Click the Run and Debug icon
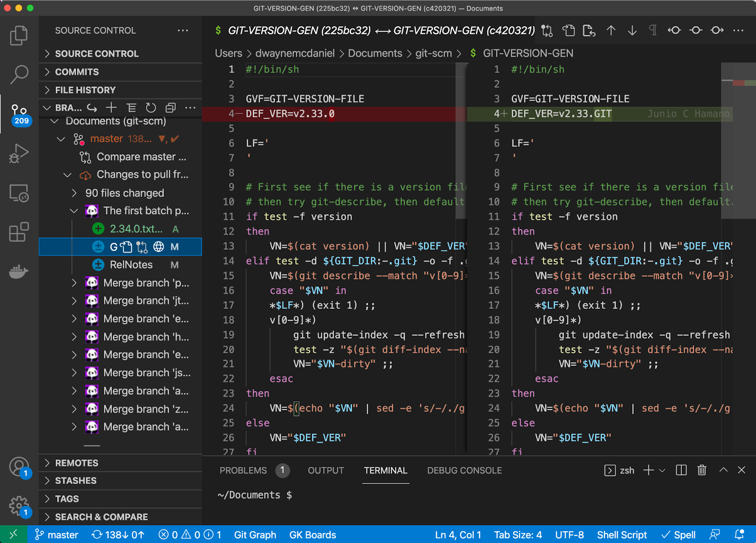 [19, 153]
